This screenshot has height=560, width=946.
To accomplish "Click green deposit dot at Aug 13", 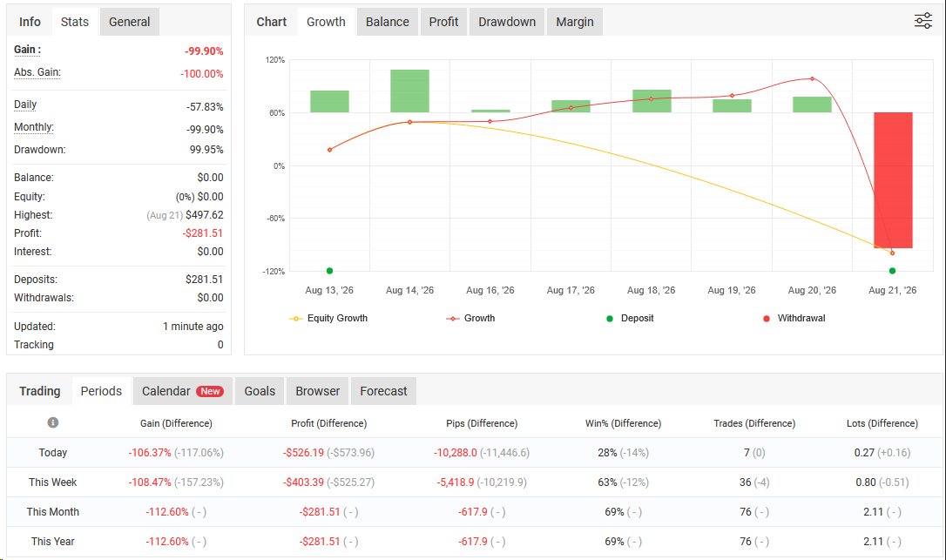I will pyautogui.click(x=329, y=271).
